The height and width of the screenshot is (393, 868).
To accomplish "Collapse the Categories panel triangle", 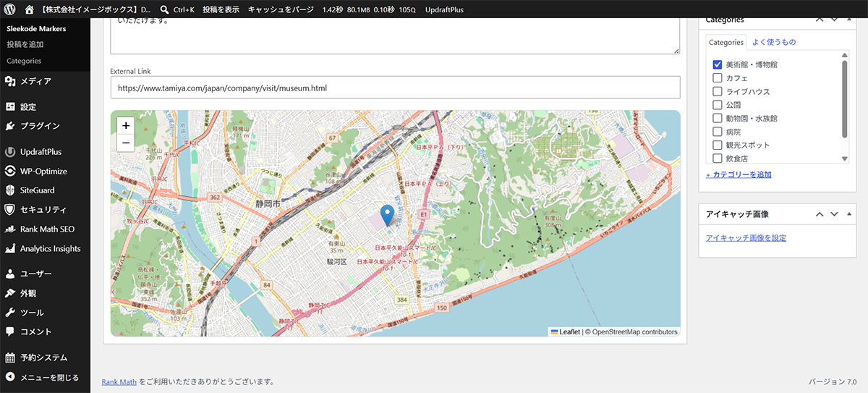I will (848, 19).
